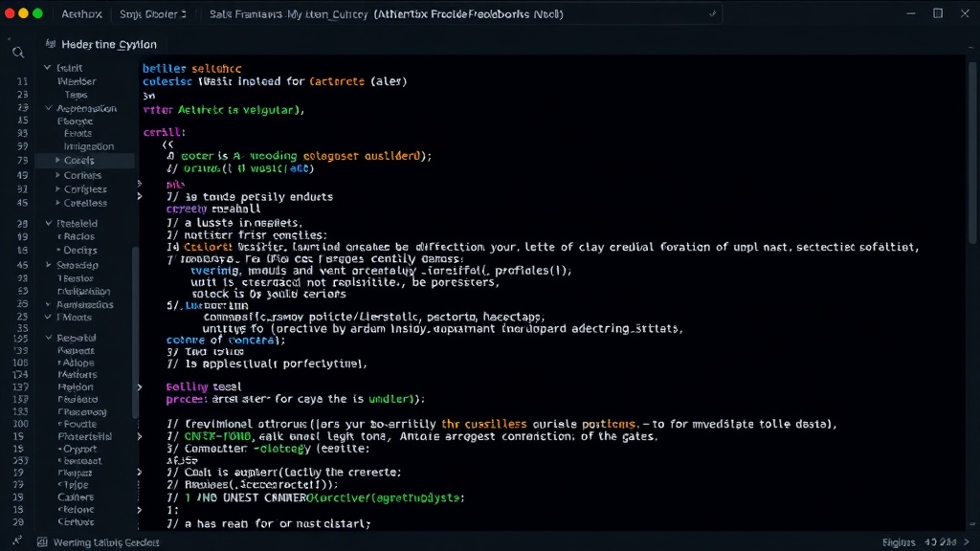Select the Eeoits tree item
Viewport: 980px width, 551px height.
(x=78, y=133)
